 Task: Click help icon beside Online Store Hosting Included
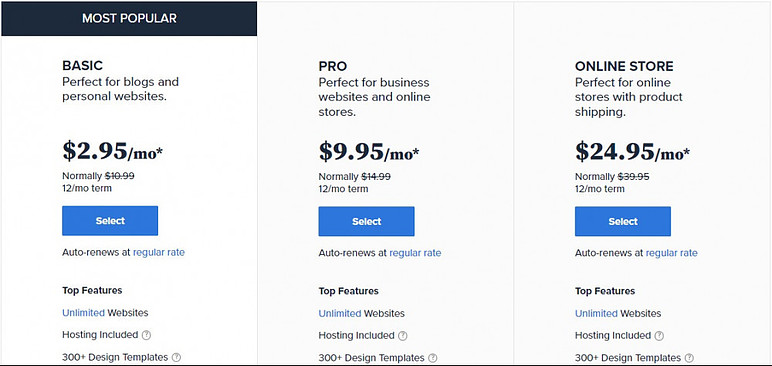659,336
